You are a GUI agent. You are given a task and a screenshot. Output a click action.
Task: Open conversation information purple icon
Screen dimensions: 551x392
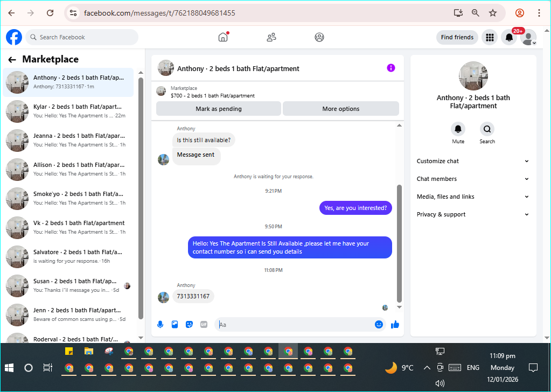coord(390,68)
